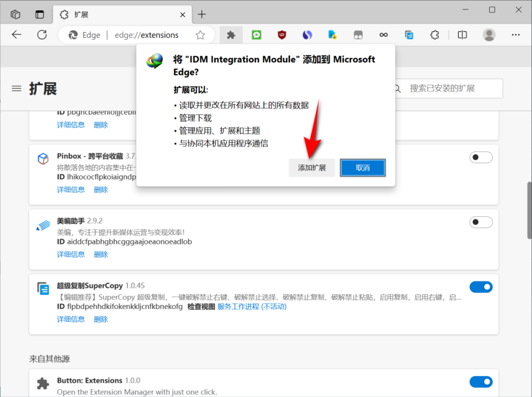Favorite this page with the star icon

(x=200, y=35)
